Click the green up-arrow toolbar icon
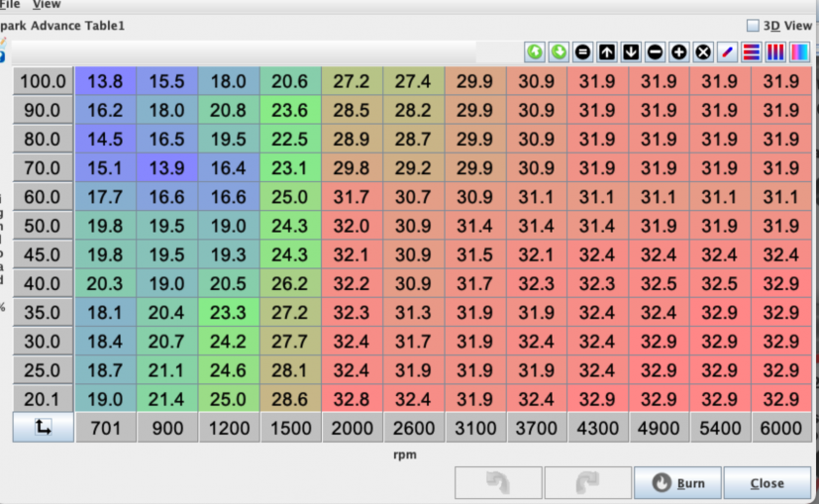 [x=535, y=51]
